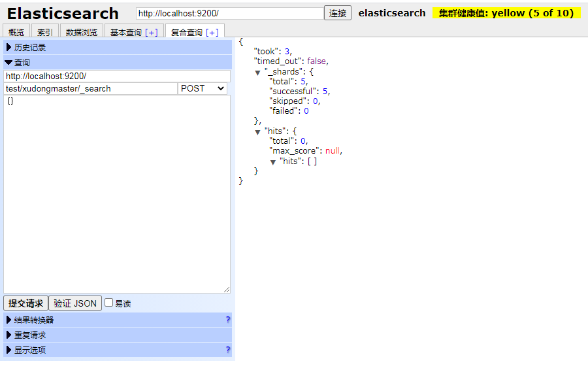The height and width of the screenshot is (372, 588).
Task: Expand the 显示选项 section
Action: (118, 350)
